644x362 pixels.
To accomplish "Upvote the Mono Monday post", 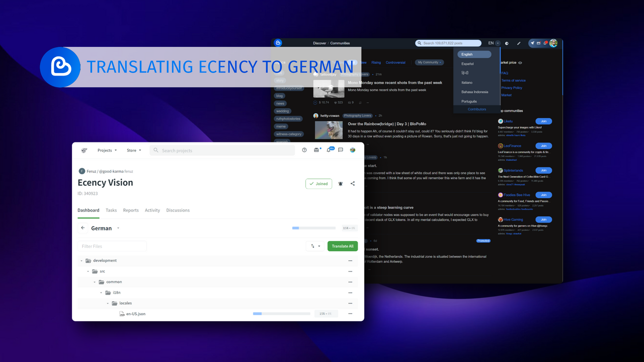I will tap(315, 102).
